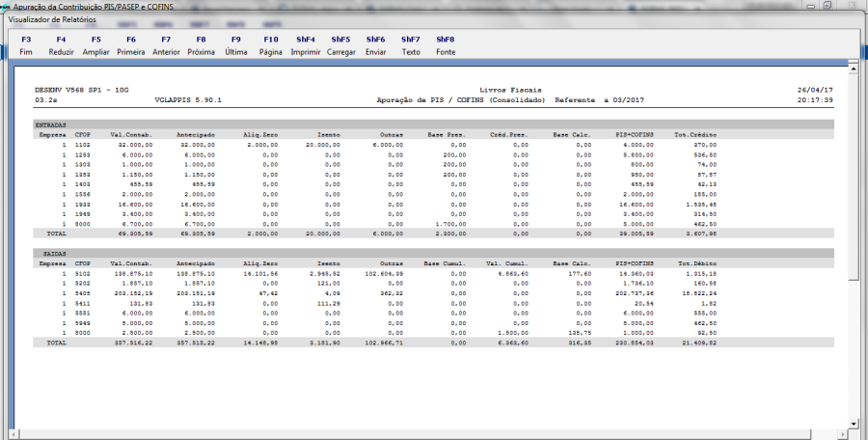Click 18.822,24 debit for CFOP 5405
Viewport: 868px width, 440px height.
(699, 293)
